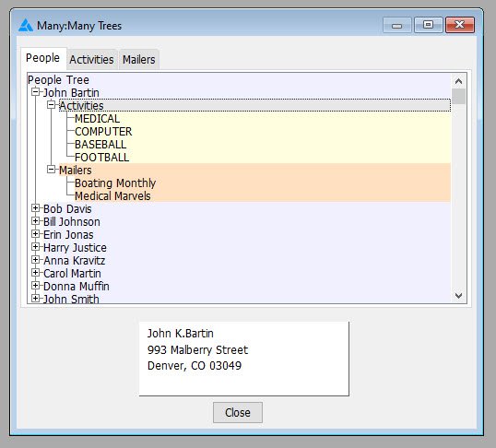Select the Boating Monthly mailer
This screenshot has height=448, width=496.
(x=115, y=183)
